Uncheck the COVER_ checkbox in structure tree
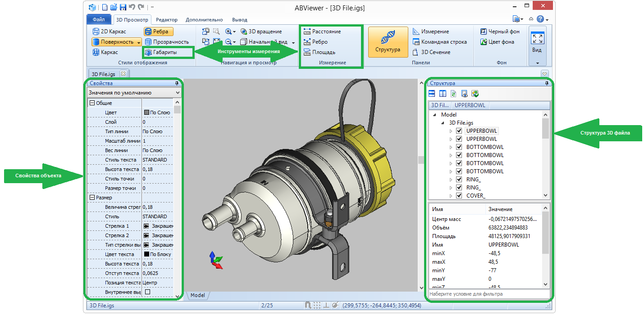Image resolution: width=644 pixels, height=315 pixels. point(459,196)
